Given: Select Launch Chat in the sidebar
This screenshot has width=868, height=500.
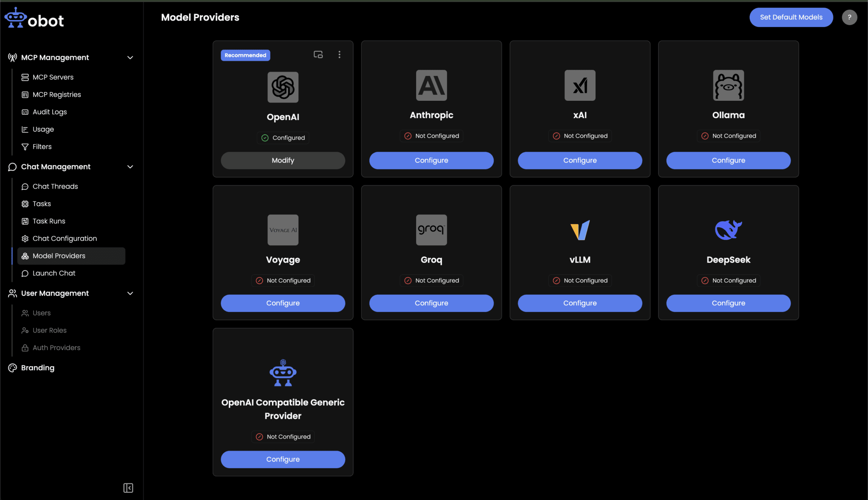Looking at the screenshot, I should click(x=54, y=273).
